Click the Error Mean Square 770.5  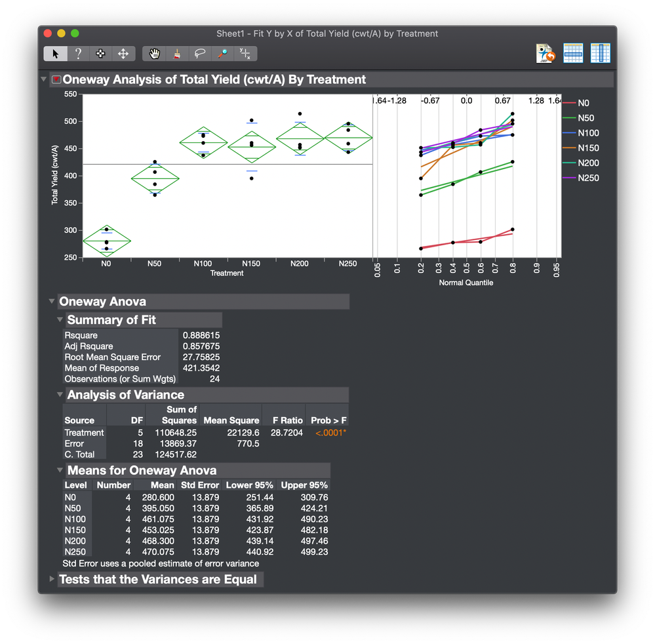click(x=248, y=443)
